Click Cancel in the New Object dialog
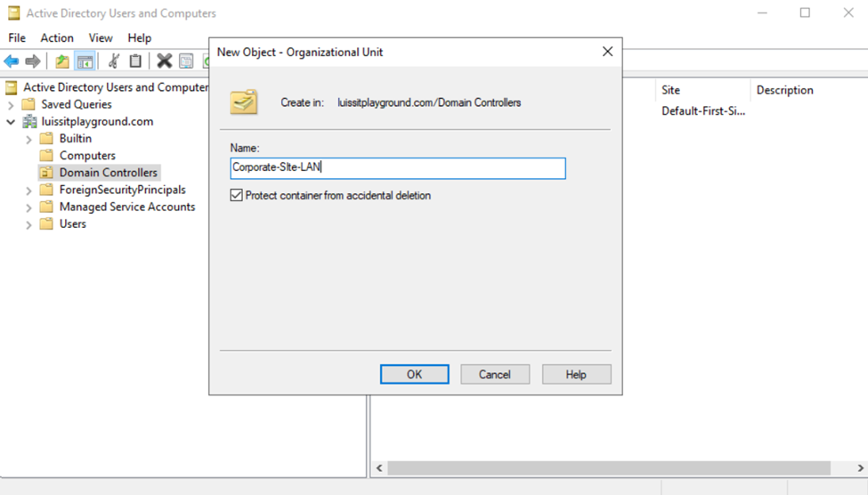The height and width of the screenshot is (495, 868). 495,374
